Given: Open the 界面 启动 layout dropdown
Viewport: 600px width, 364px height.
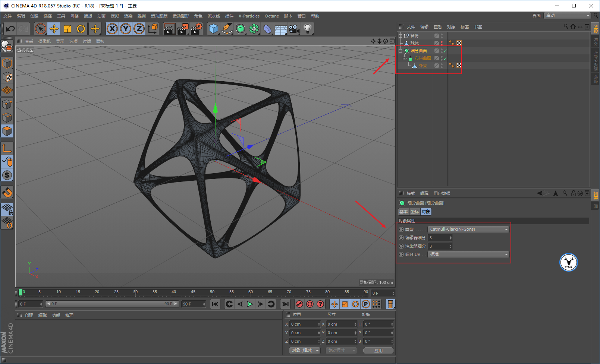Looking at the screenshot, I should (567, 15).
